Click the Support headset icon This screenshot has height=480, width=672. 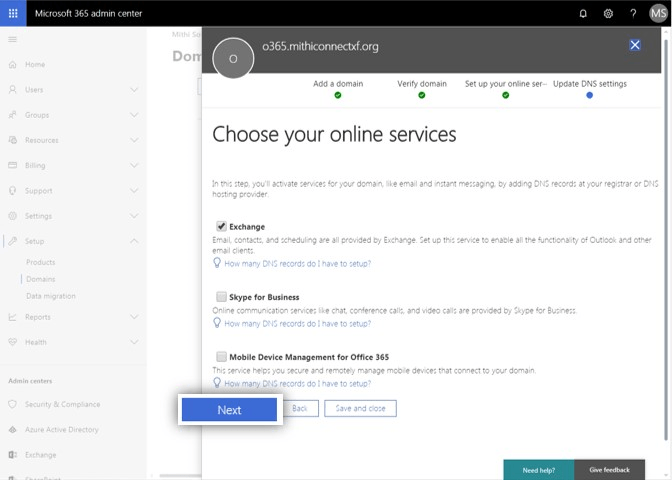click(x=12, y=190)
